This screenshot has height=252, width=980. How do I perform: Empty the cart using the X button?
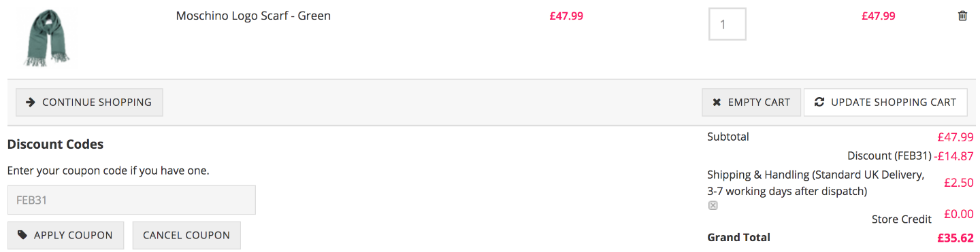(x=751, y=103)
